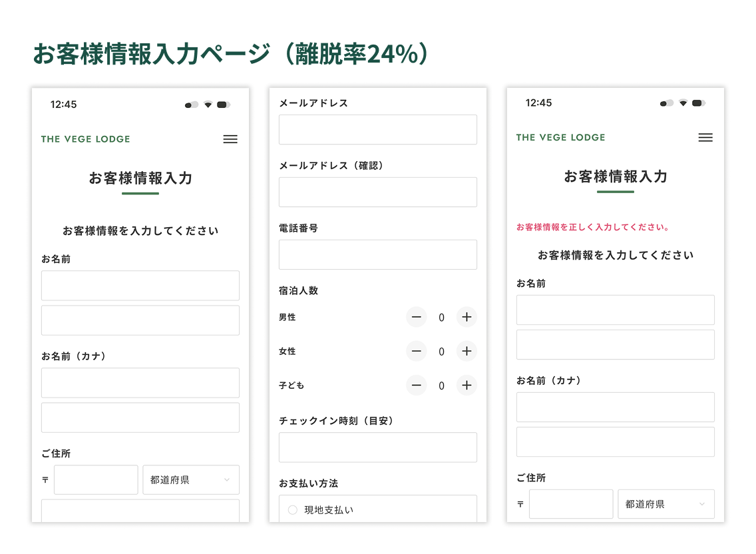Open the hamburger menu in the right phone screen
Viewport: 756px width, 554px height.
tap(705, 137)
